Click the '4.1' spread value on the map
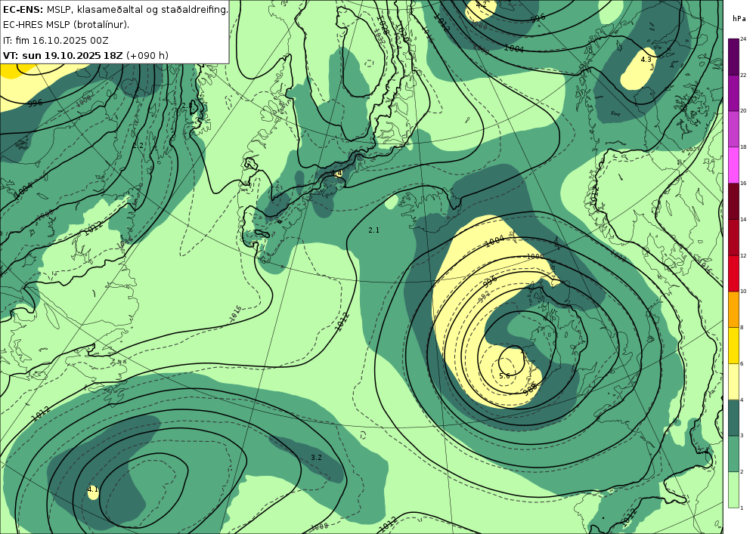Screen dimensions: 756x534 (92, 489)
